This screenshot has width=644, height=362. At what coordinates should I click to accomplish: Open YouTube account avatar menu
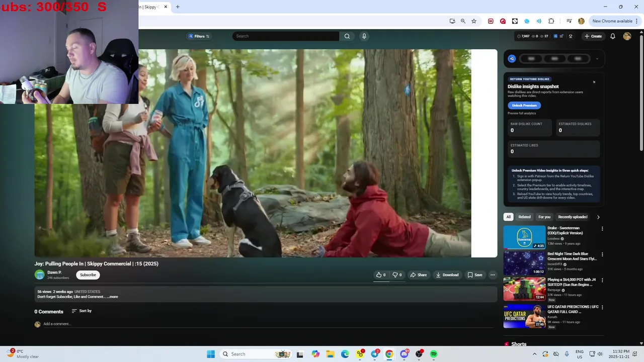627,36
